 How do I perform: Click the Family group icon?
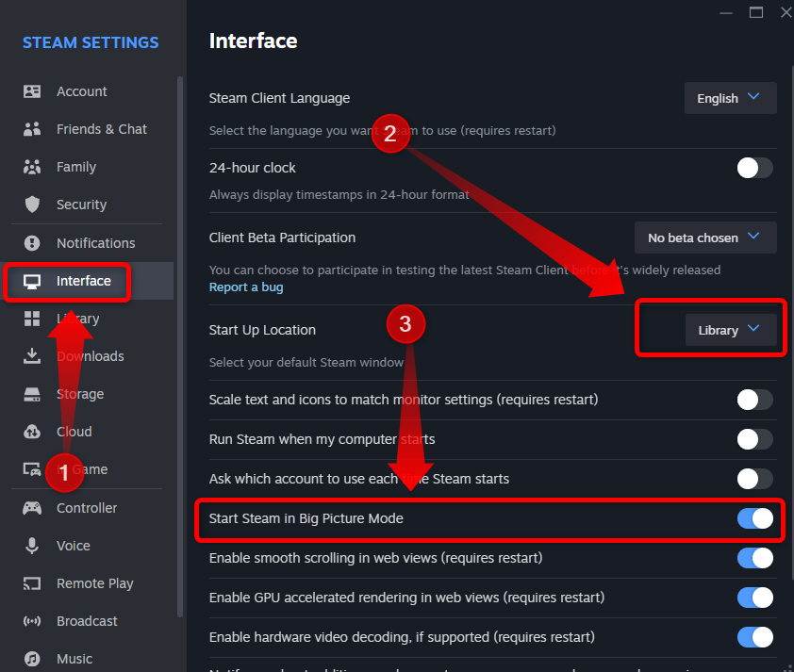tap(32, 167)
